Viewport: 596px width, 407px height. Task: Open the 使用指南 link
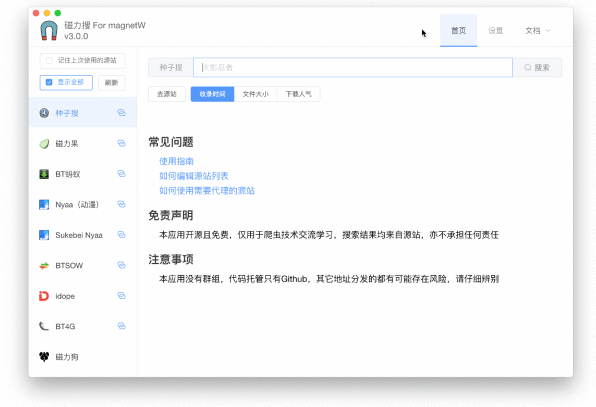[x=176, y=161]
